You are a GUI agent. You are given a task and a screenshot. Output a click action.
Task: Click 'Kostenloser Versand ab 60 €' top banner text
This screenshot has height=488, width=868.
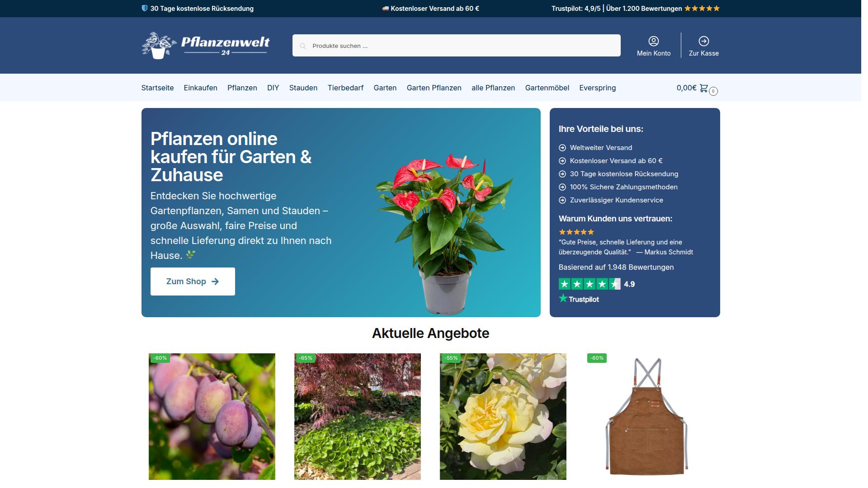tap(435, 8)
